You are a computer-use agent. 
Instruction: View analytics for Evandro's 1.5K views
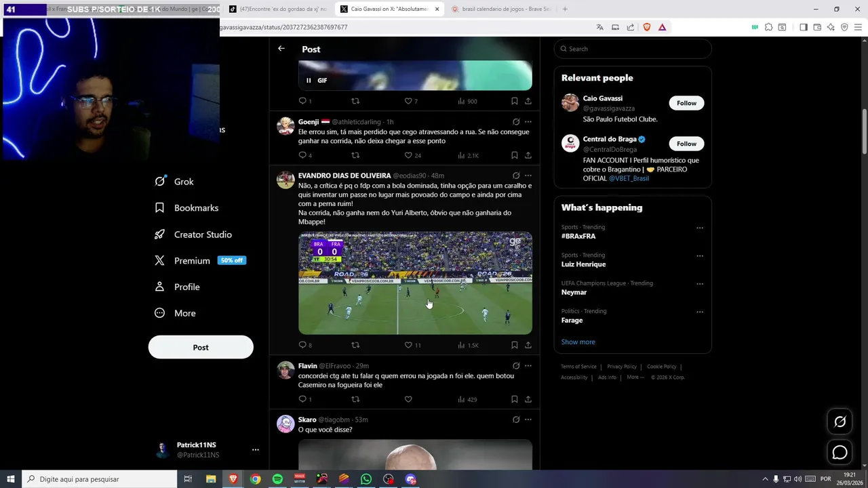(x=468, y=345)
